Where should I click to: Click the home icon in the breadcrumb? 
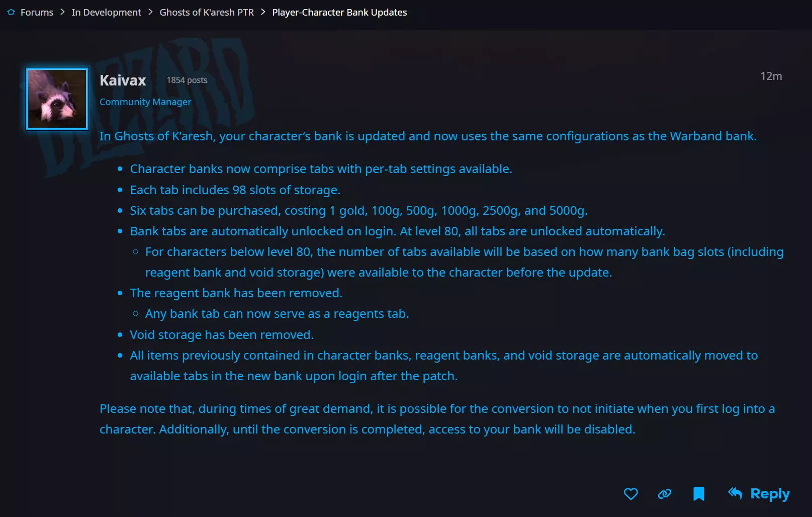click(11, 12)
